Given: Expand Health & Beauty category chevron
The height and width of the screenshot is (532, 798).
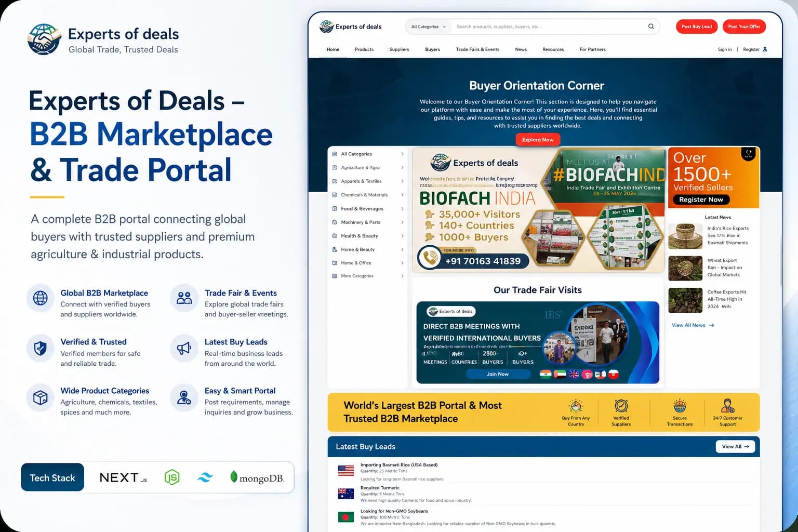Looking at the screenshot, I should [x=402, y=235].
